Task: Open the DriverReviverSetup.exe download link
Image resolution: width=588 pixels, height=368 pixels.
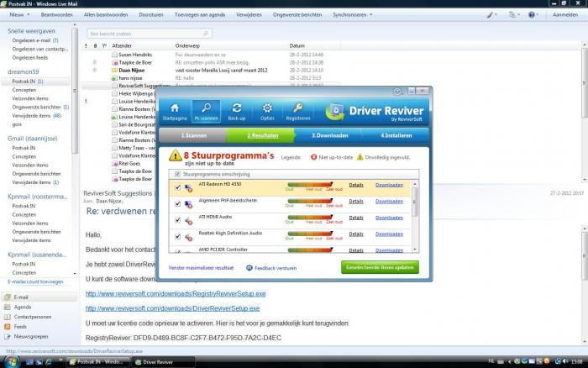Action: (x=172, y=308)
